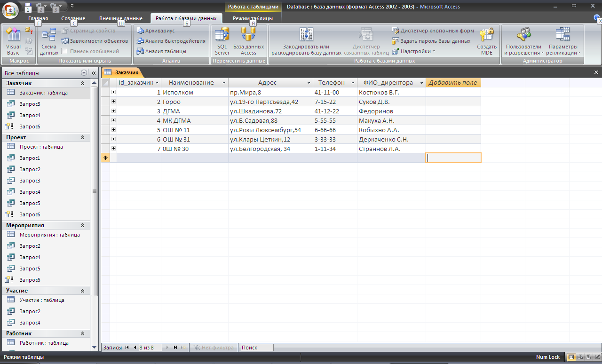This screenshot has width=602, height=364.
Task: Switch to PivotTable view from the status bar
Action: tap(579, 357)
